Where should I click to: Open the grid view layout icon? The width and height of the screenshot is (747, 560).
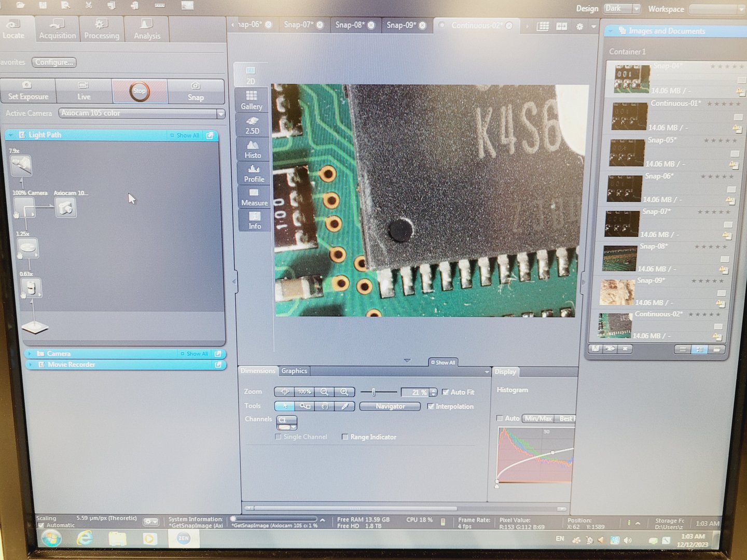(x=543, y=26)
